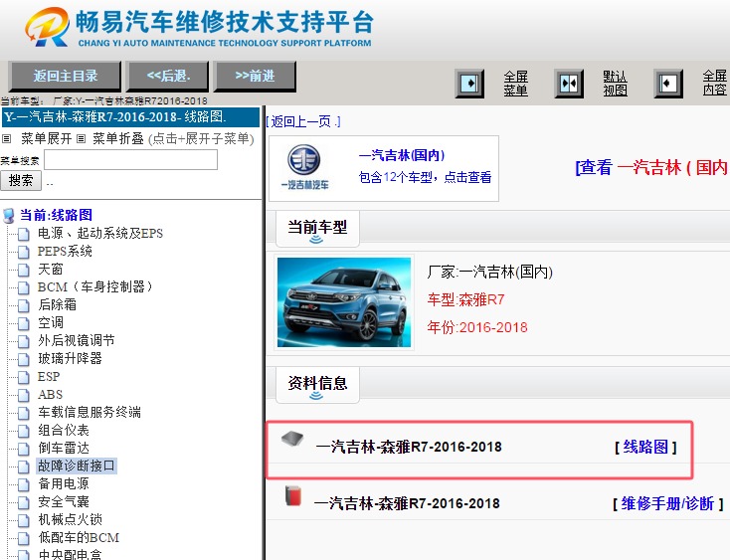Image resolution: width=730 pixels, height=560 pixels.
Task: Click the 资料信息 section tab
Action: [317, 384]
